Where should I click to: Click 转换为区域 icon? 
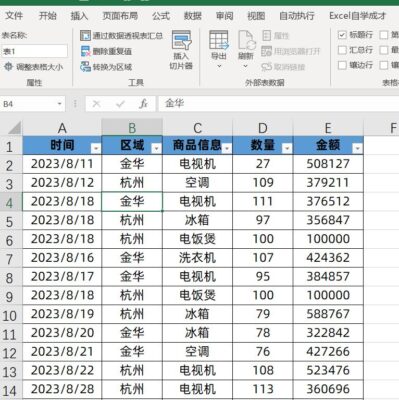pyautogui.click(x=85, y=67)
